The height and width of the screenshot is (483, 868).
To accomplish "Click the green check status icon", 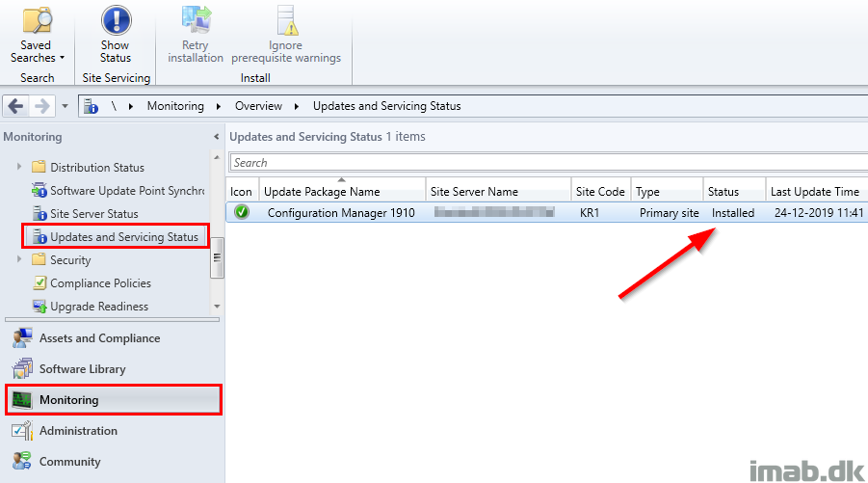I will (x=242, y=212).
